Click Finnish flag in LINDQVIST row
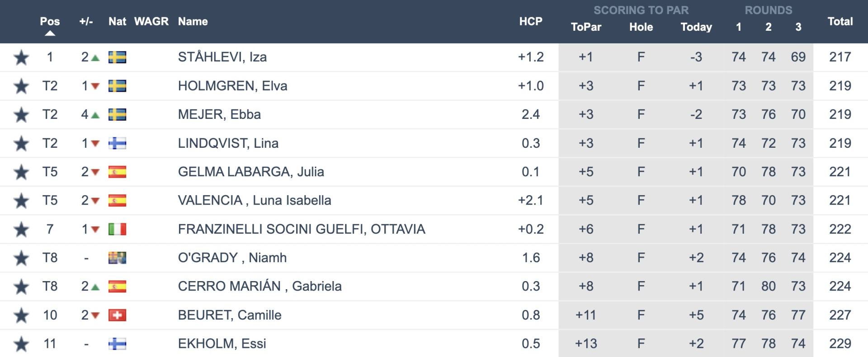 click(x=117, y=143)
